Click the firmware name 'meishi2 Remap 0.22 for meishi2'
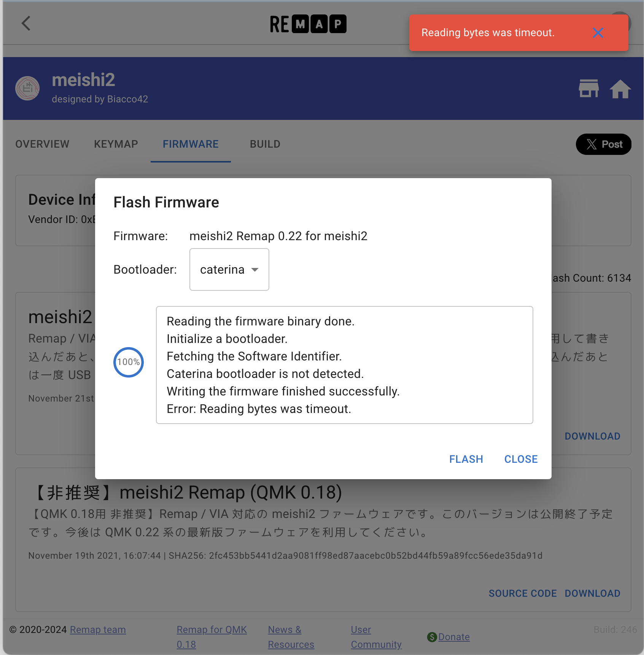This screenshot has height=655, width=644. pos(278,236)
